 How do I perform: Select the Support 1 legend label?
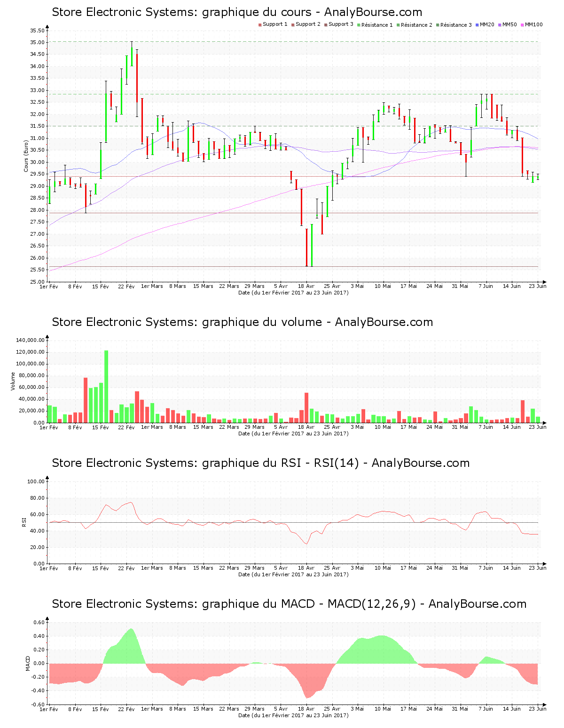pyautogui.click(x=275, y=24)
